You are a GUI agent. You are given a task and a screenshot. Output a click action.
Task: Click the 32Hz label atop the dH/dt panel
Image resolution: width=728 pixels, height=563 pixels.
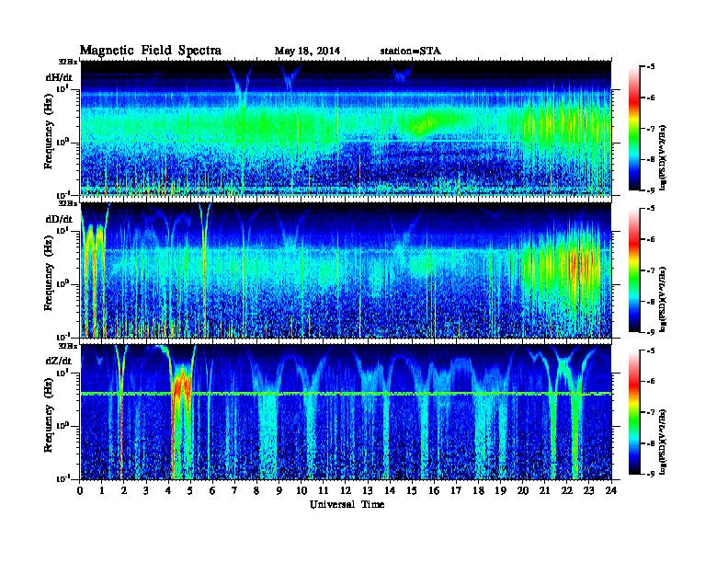tap(68, 62)
